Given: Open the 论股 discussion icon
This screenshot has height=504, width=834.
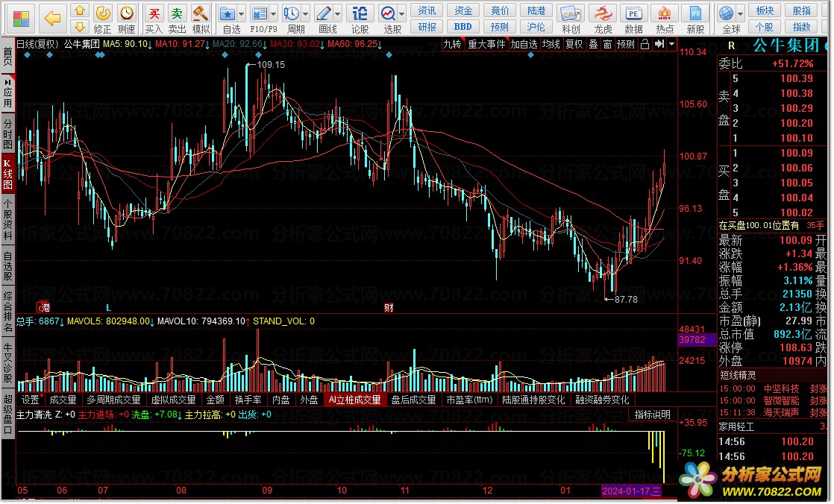Looking at the screenshot, I should [360, 13].
